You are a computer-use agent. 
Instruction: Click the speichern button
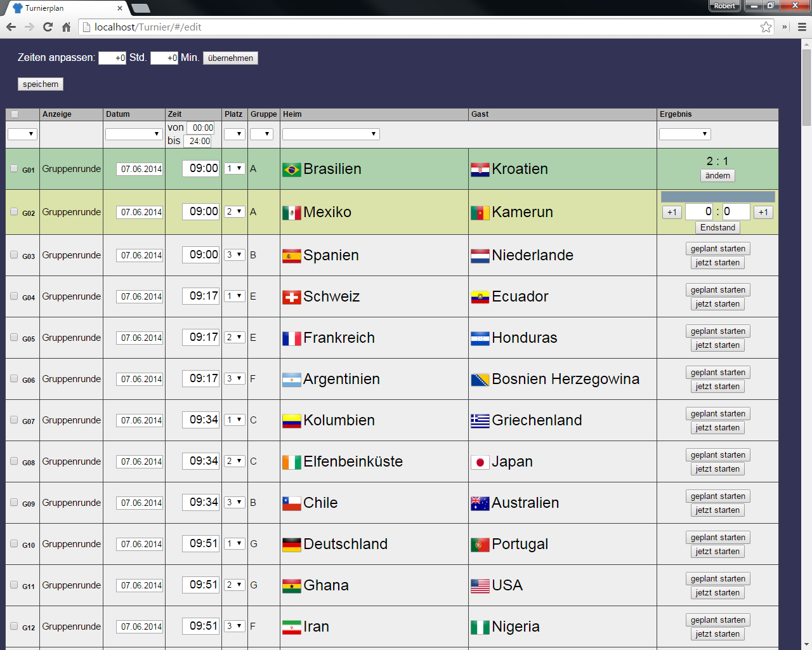[41, 84]
